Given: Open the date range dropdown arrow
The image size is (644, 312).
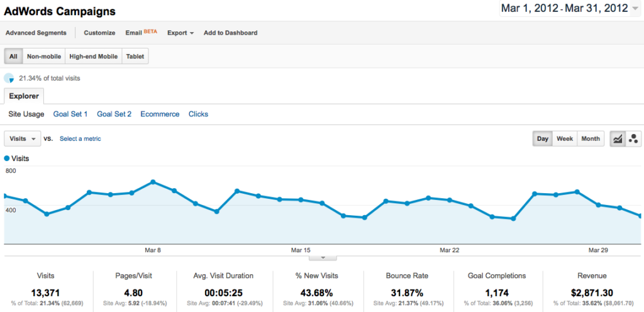Looking at the screenshot, I should click(636, 9).
